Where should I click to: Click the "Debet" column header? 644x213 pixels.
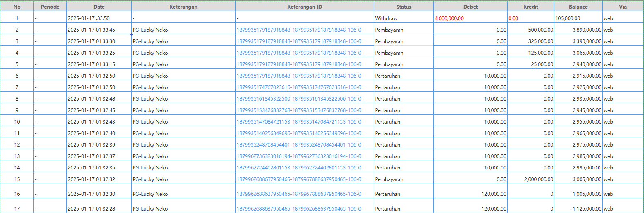pyautogui.click(x=470, y=7)
